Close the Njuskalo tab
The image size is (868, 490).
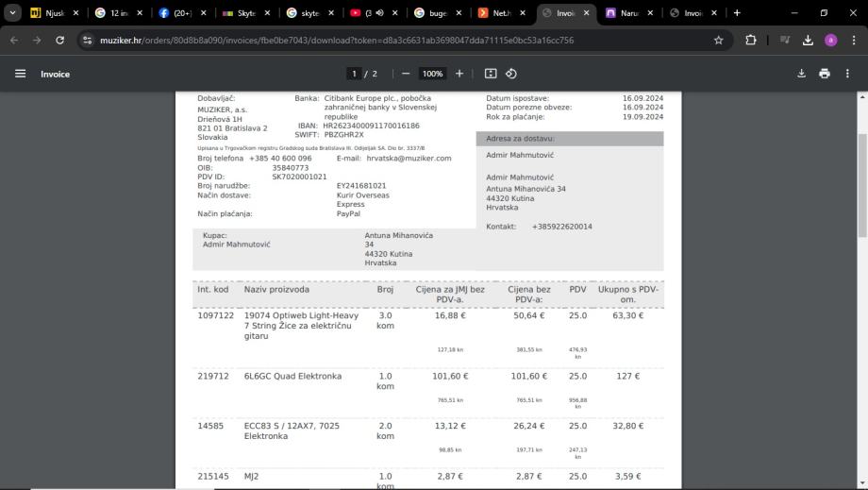click(x=75, y=12)
